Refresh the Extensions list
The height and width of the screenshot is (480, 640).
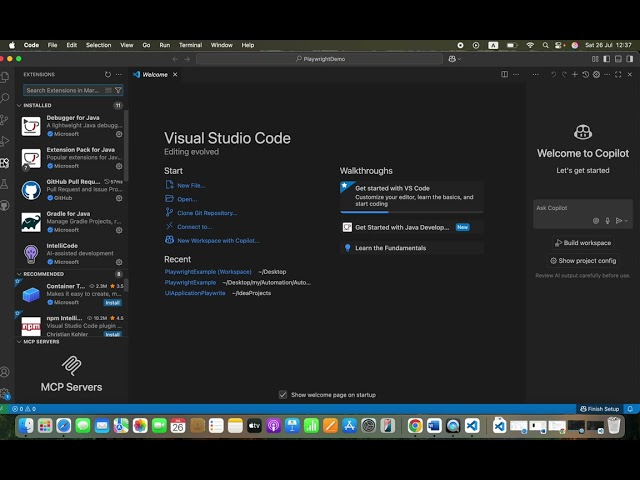[108, 74]
